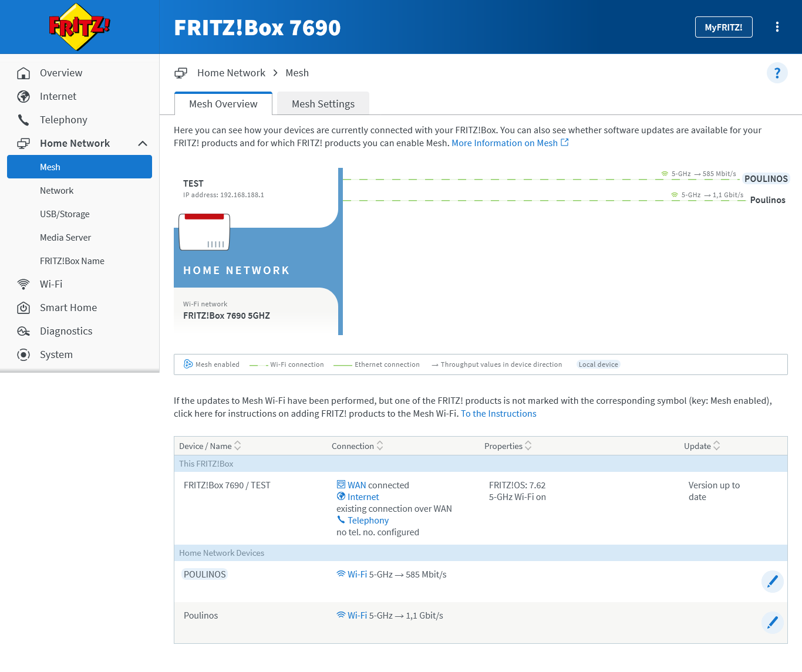Click Wi-Fi link in POULINOS row
The image size is (802, 672).
tap(357, 574)
